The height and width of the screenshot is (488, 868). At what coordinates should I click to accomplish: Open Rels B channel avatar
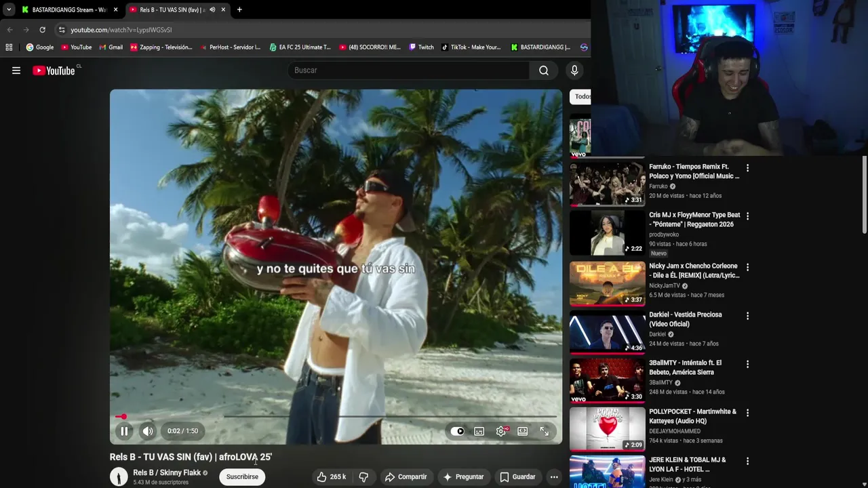[x=119, y=477]
